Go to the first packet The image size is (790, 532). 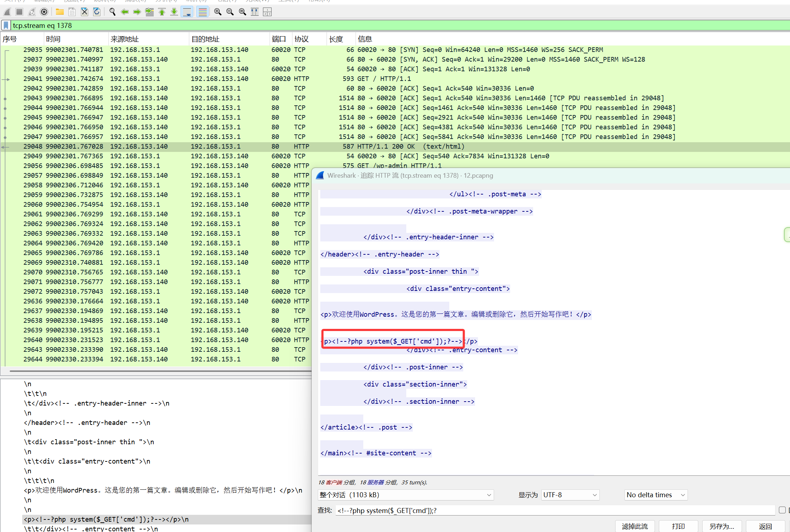click(x=162, y=12)
